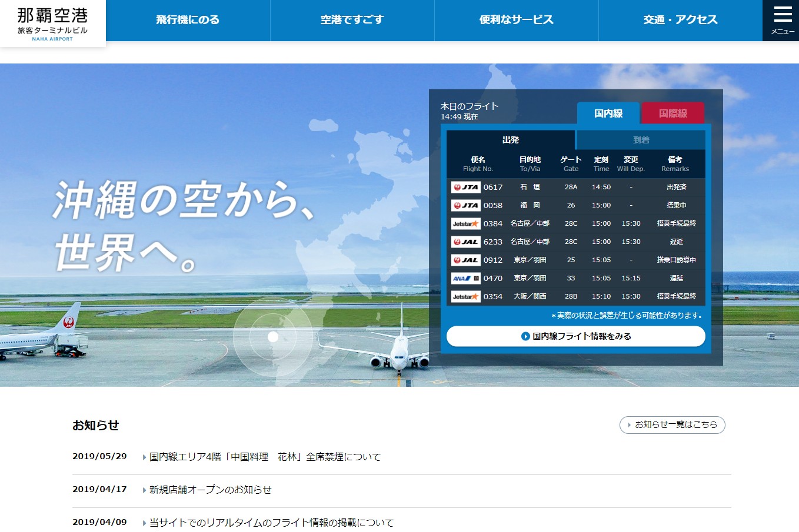Click gate 33 cell

click(x=571, y=278)
